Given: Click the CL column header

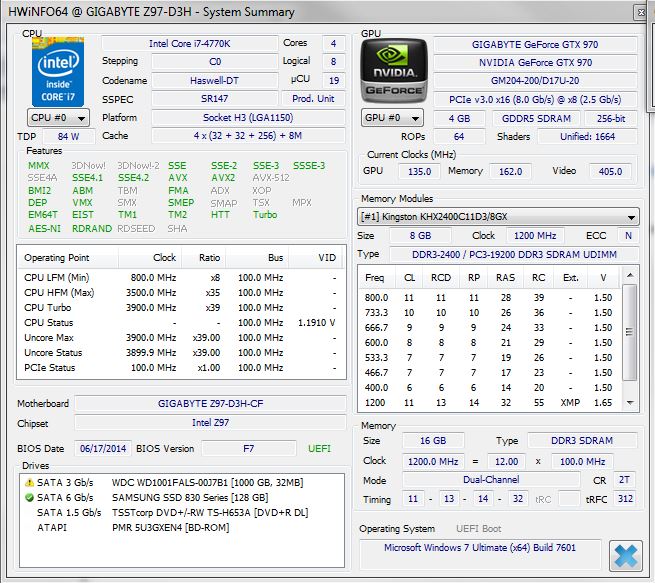Looking at the screenshot, I should [409, 278].
